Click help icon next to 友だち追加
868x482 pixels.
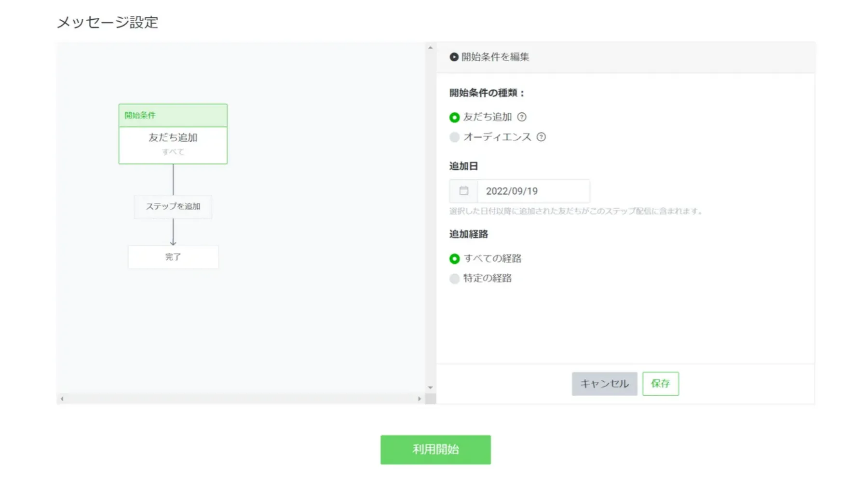click(x=522, y=117)
